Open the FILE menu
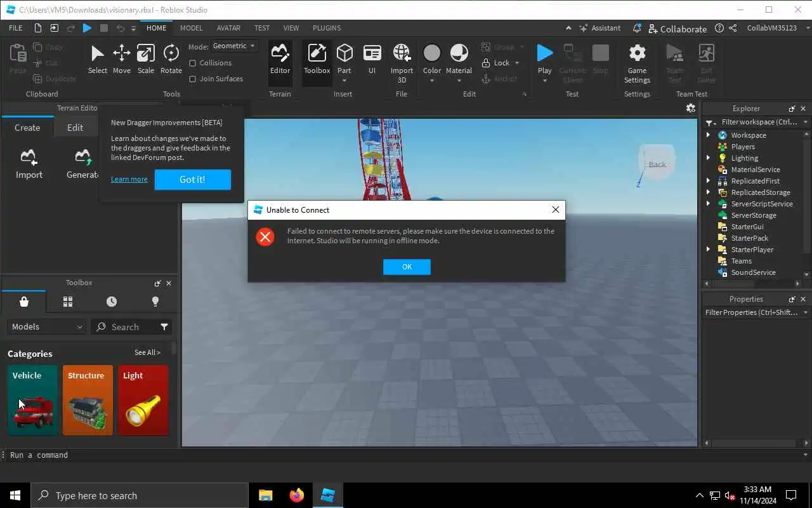This screenshot has height=508, width=812. pos(15,28)
